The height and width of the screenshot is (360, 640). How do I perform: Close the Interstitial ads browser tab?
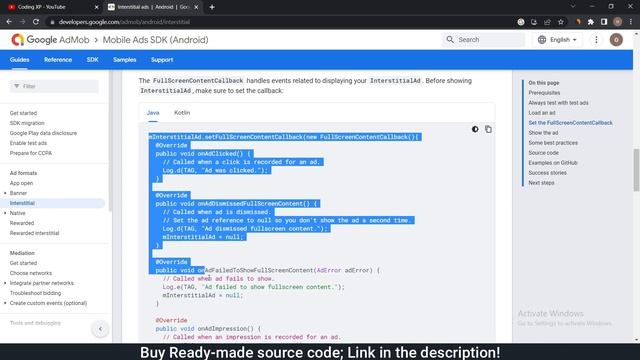pyautogui.click(x=196, y=7)
